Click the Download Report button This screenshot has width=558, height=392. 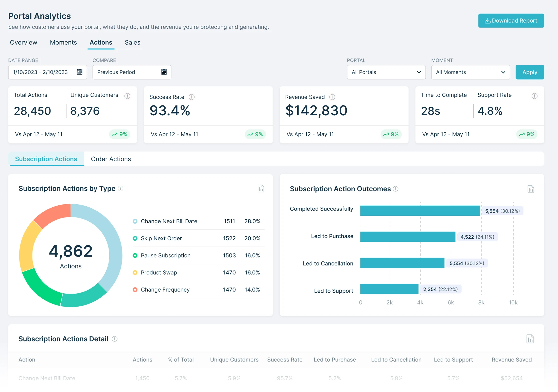(x=511, y=21)
